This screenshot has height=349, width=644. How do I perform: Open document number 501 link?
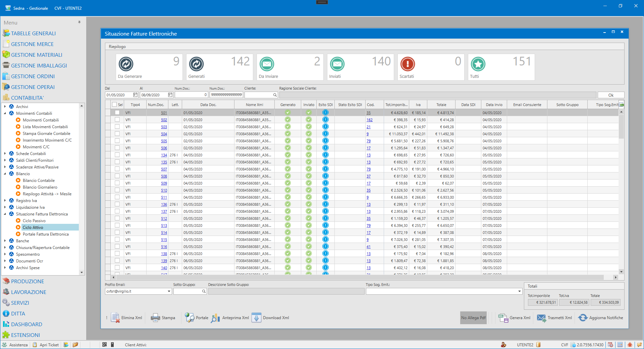click(x=164, y=113)
